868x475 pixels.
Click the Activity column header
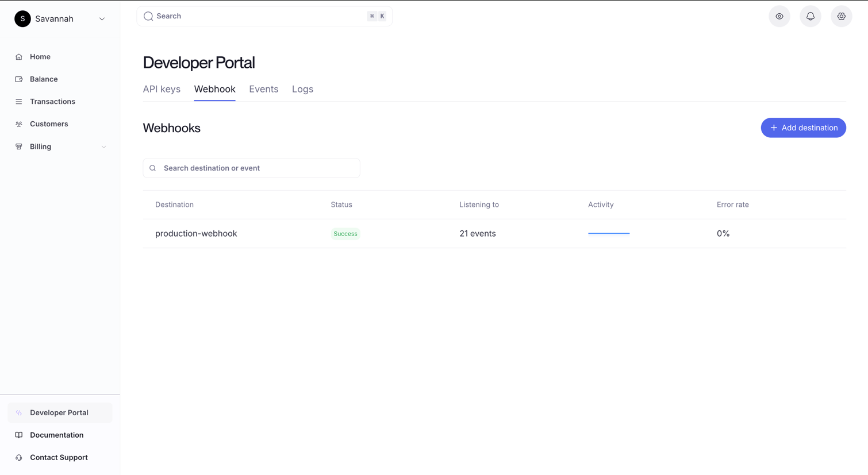coord(601,204)
